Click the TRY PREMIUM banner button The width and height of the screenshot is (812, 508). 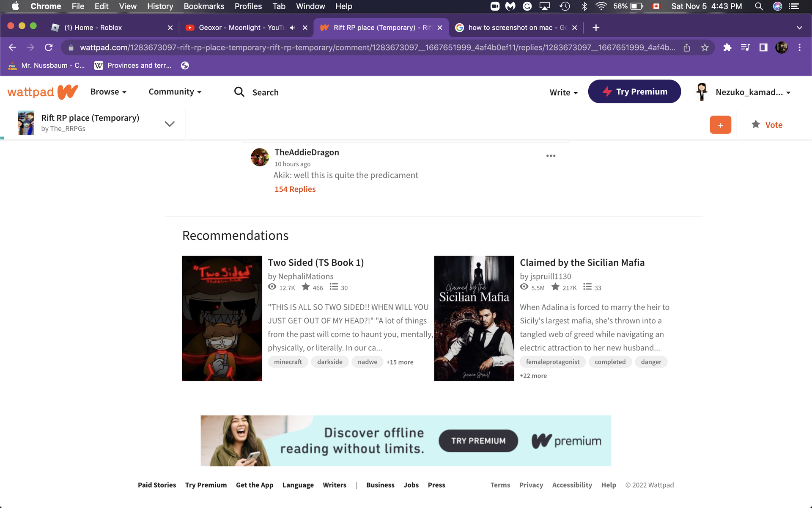tap(478, 441)
